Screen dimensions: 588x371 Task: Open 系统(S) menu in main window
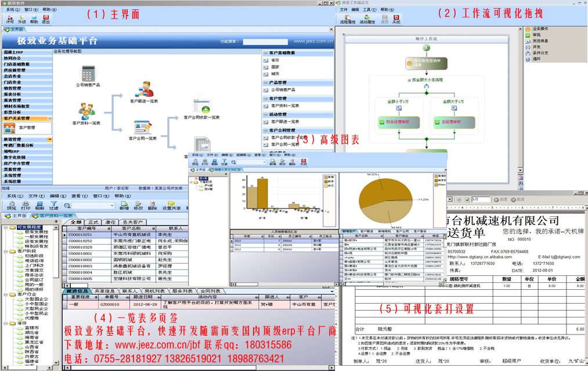pos(13,10)
